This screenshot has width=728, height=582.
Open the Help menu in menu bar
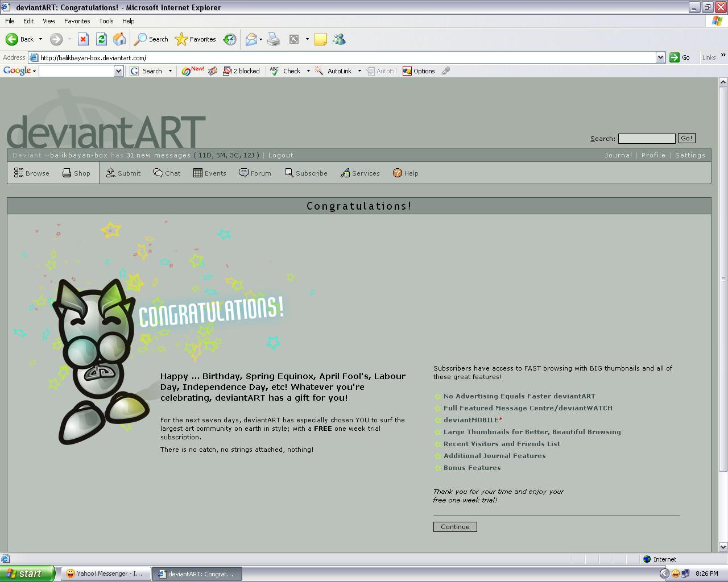(x=128, y=21)
